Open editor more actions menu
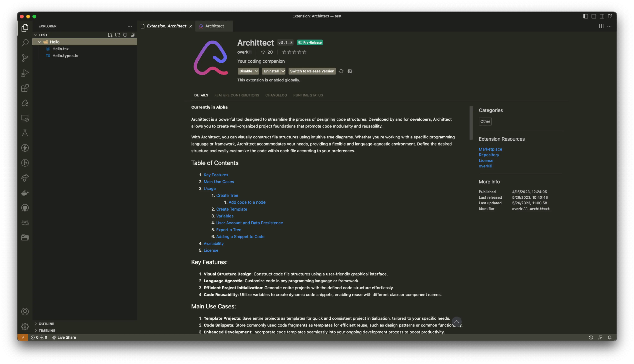 [610, 26]
